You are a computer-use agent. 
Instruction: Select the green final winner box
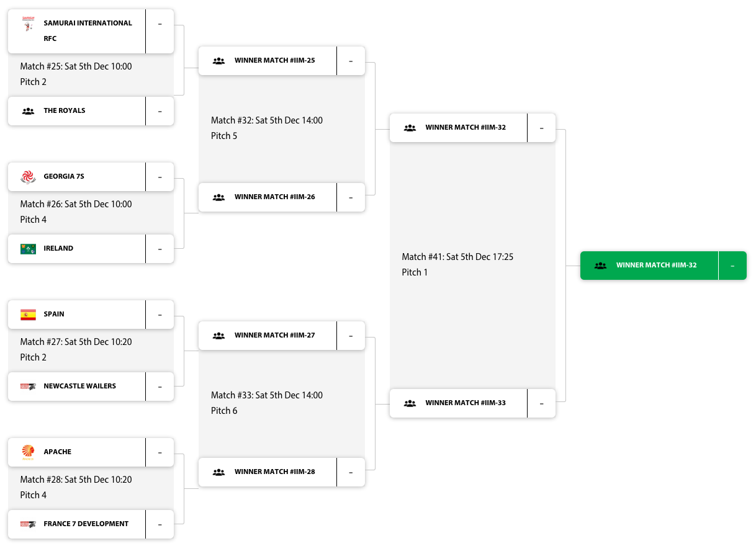[x=656, y=266]
